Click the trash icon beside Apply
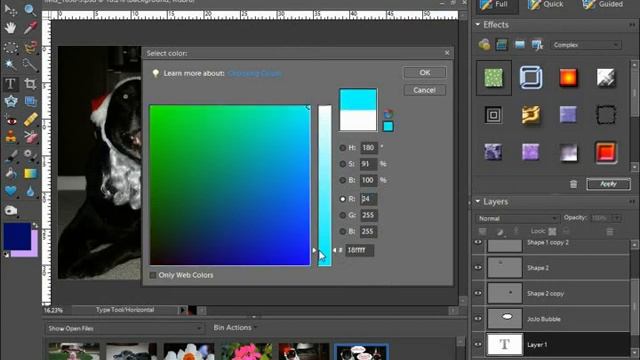Viewport: 640px width, 360px height. (573, 184)
